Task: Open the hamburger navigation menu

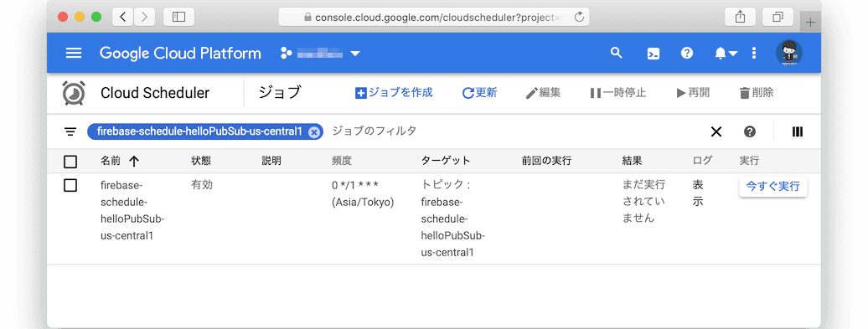Action: (74, 53)
